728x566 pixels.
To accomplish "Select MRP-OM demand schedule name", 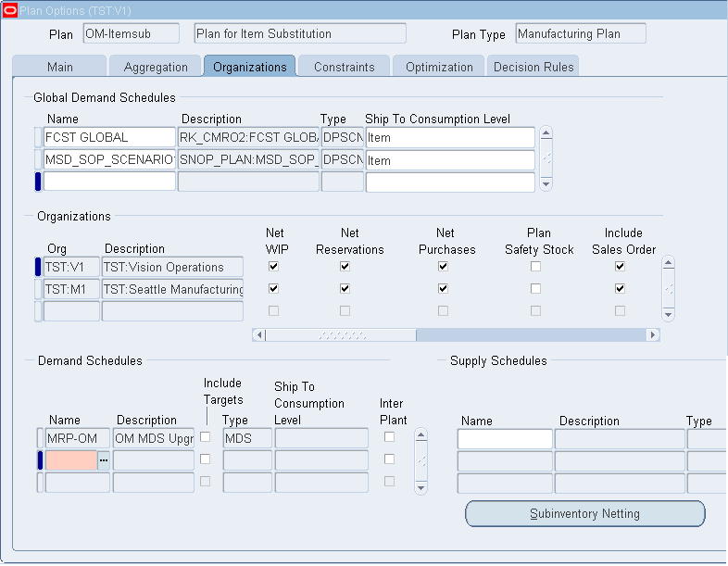I will pyautogui.click(x=78, y=438).
